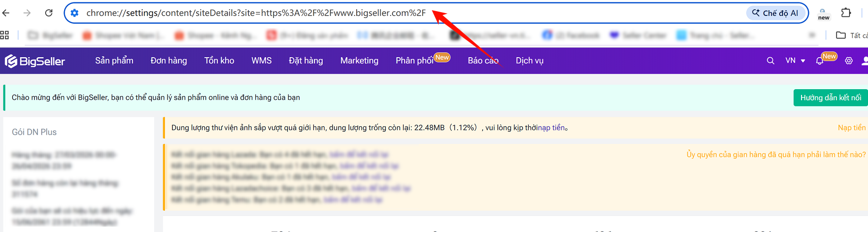Select the Marketing menu item
The width and height of the screenshot is (868, 232).
(x=359, y=61)
